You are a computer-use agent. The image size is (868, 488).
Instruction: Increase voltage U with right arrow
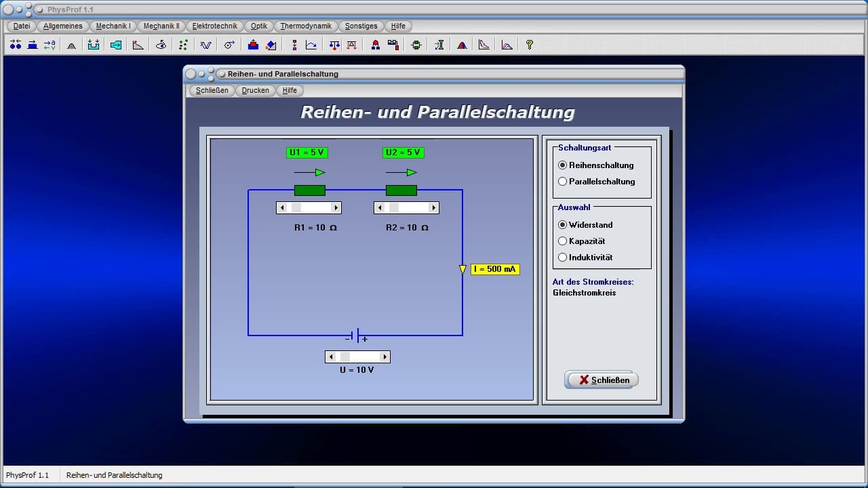384,357
